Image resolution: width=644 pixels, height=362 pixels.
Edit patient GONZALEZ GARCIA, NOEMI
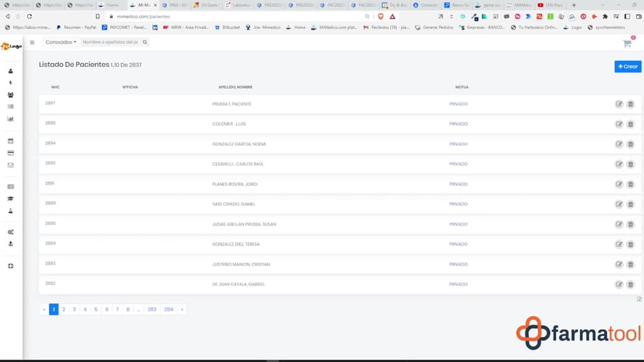(x=619, y=144)
